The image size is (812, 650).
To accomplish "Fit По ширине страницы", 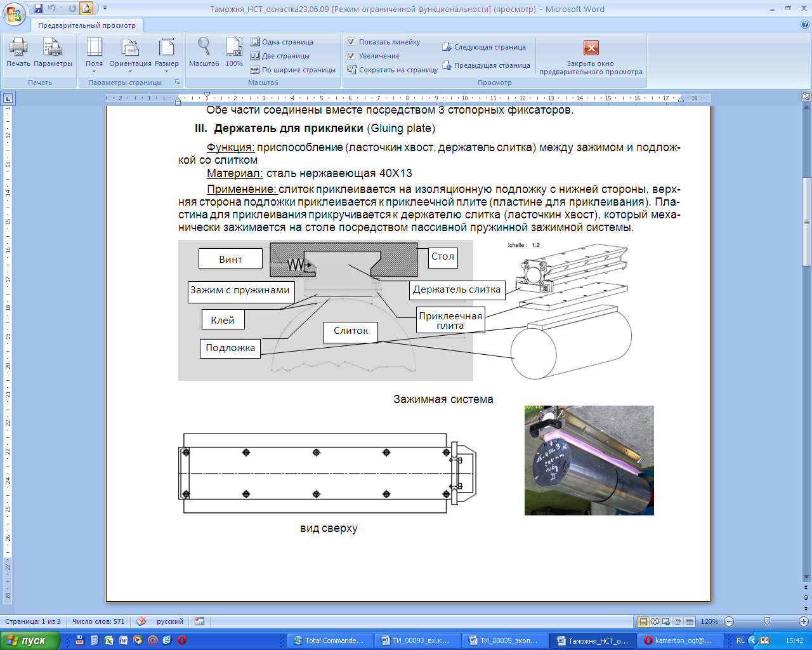I will (292, 70).
